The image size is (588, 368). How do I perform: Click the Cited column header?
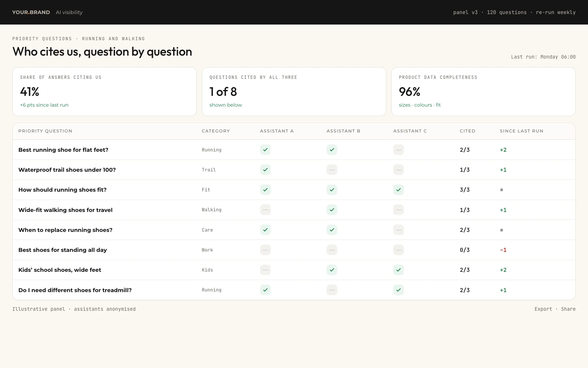(467, 131)
